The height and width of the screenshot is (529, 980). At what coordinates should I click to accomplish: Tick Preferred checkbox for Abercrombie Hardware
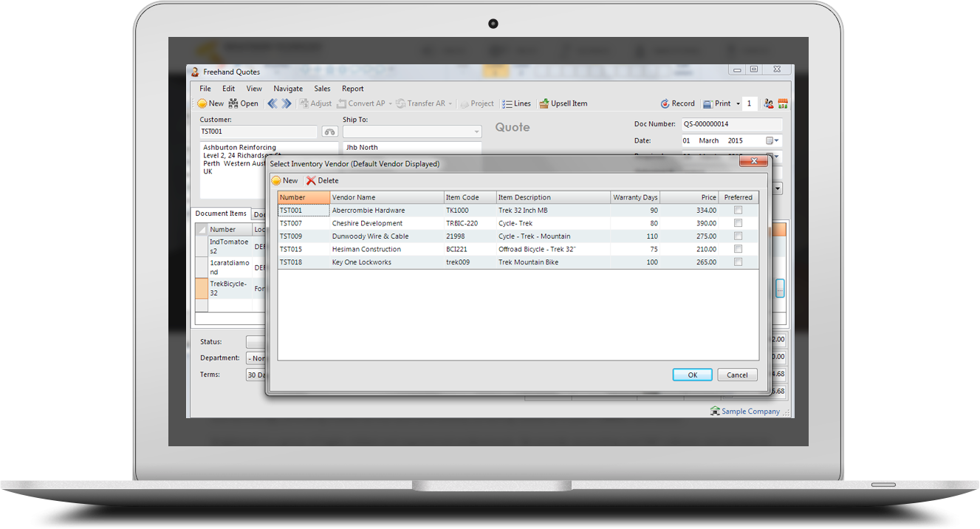point(738,211)
